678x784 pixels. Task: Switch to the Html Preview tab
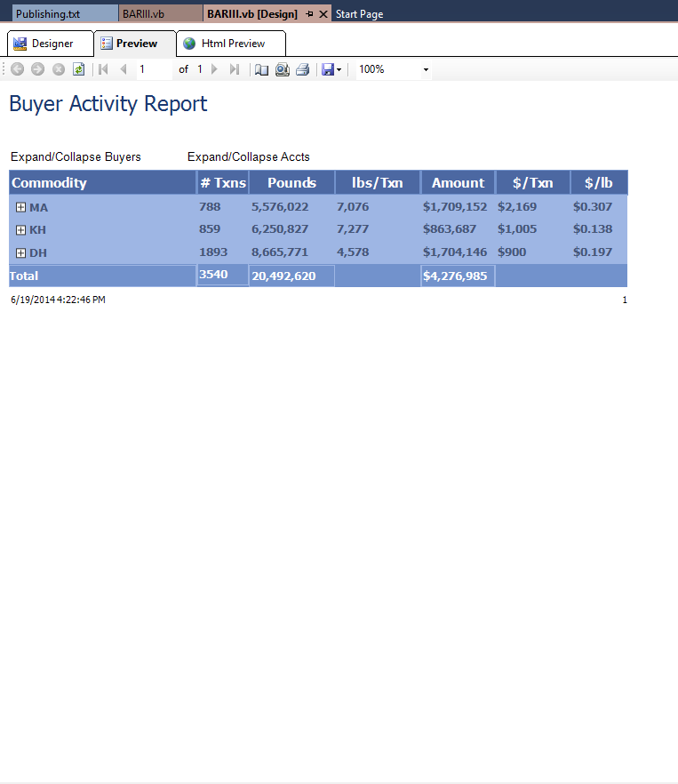pos(231,44)
